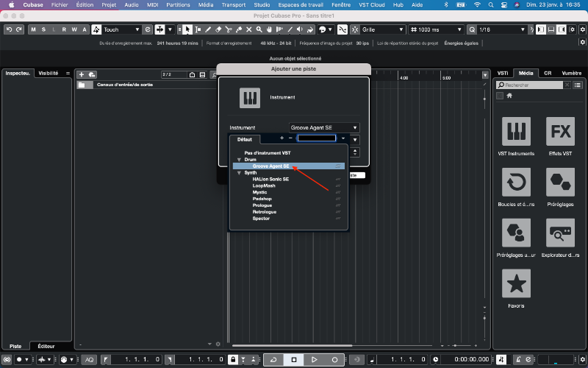Screen dimensions: 588x368
Task: Toggle Auto-Scroll button in toolbar
Action: tap(160, 29)
